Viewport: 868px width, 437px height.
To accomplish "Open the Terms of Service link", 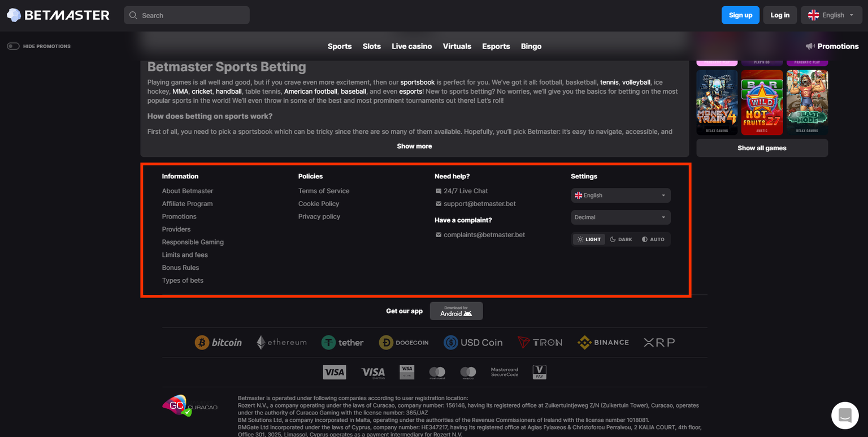I will [x=323, y=190].
